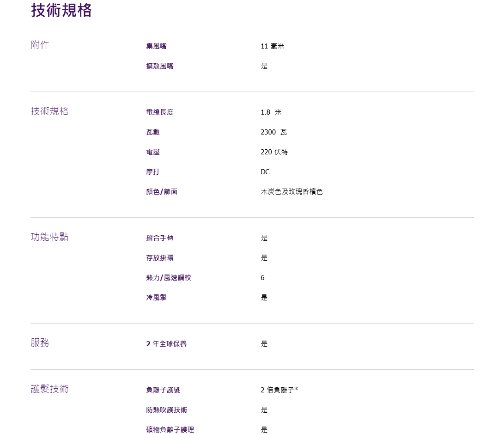Screen dimensions: 504x434
Task: Click the 冷風掣 feature label
Action: pos(156,298)
